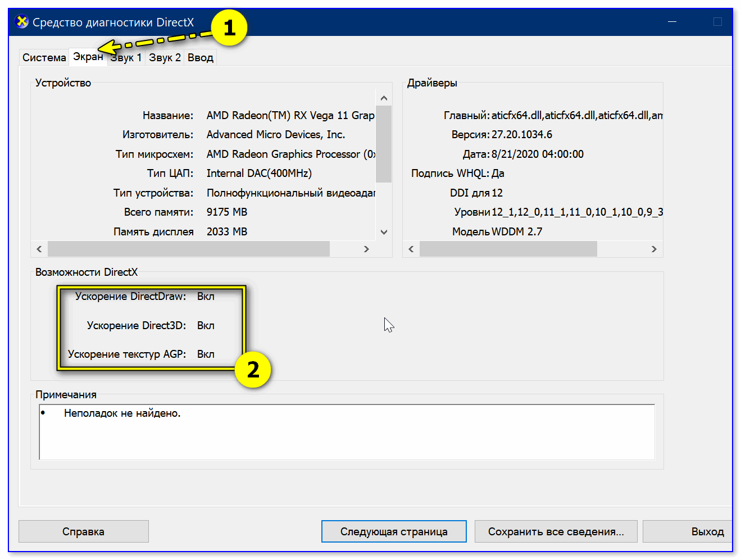The image size is (741, 560).
Task: Click down arrow of Устройство vertical scrollbar
Action: (x=384, y=232)
